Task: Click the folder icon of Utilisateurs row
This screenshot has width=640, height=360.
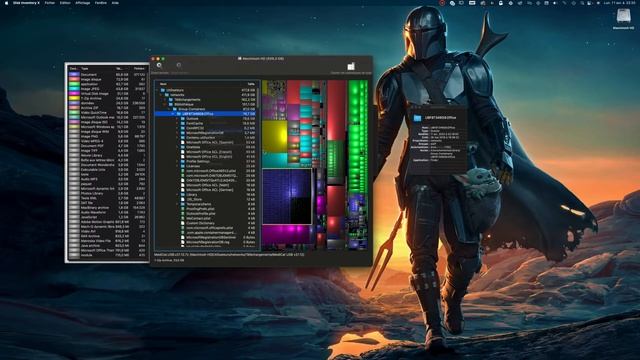Action: pos(162,90)
